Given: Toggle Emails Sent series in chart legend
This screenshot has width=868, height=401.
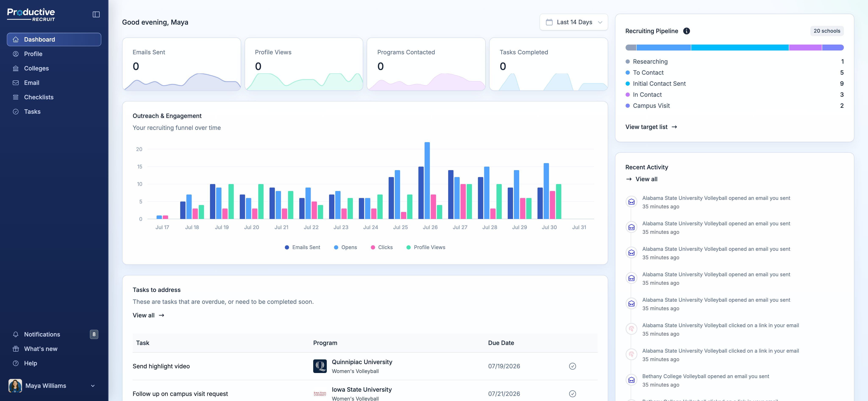Looking at the screenshot, I should 302,247.
